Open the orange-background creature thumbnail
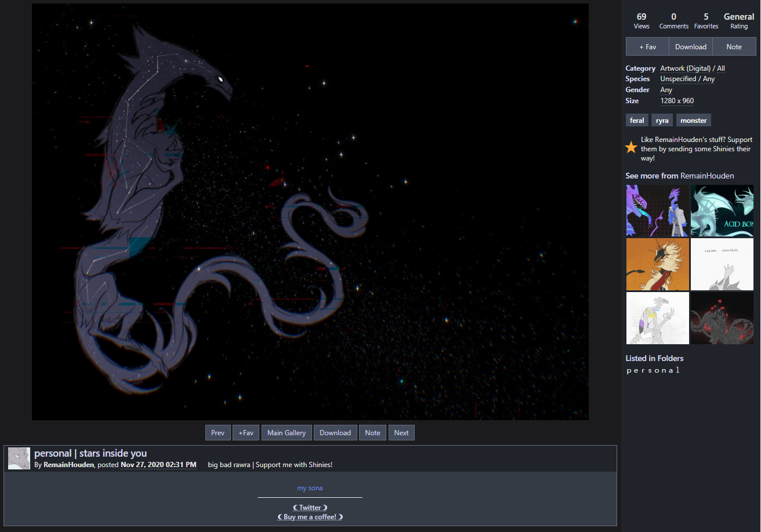The height and width of the screenshot is (532, 761). click(658, 264)
